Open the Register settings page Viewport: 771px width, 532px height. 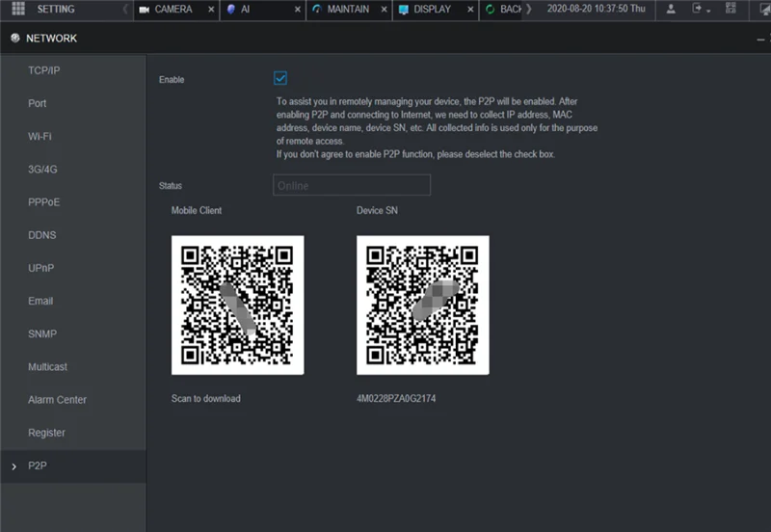(73, 433)
